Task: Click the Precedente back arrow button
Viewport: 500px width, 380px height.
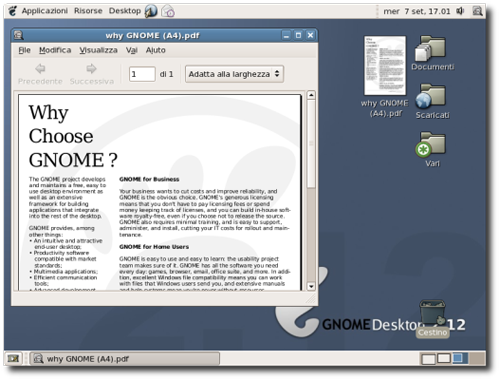Action: tap(40, 74)
